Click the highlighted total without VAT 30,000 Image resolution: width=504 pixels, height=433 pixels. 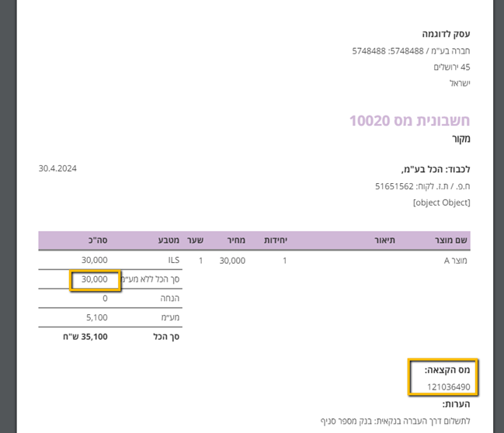[x=95, y=279]
